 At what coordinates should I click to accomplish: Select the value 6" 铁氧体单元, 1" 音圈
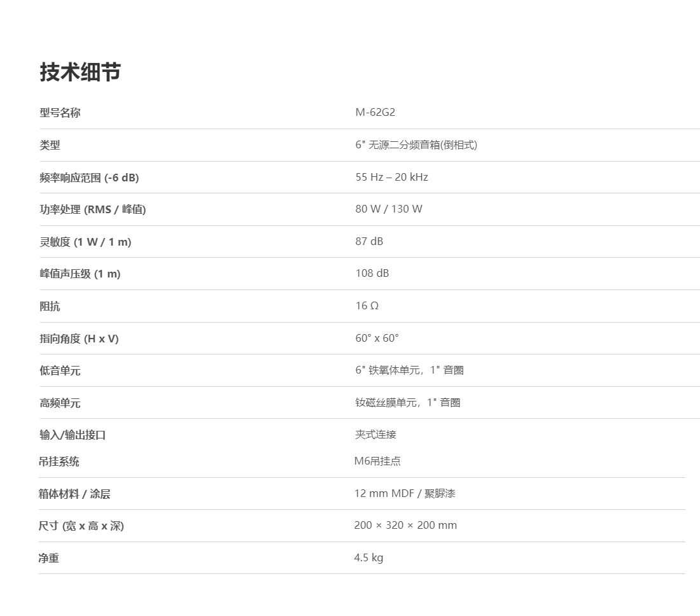point(409,370)
